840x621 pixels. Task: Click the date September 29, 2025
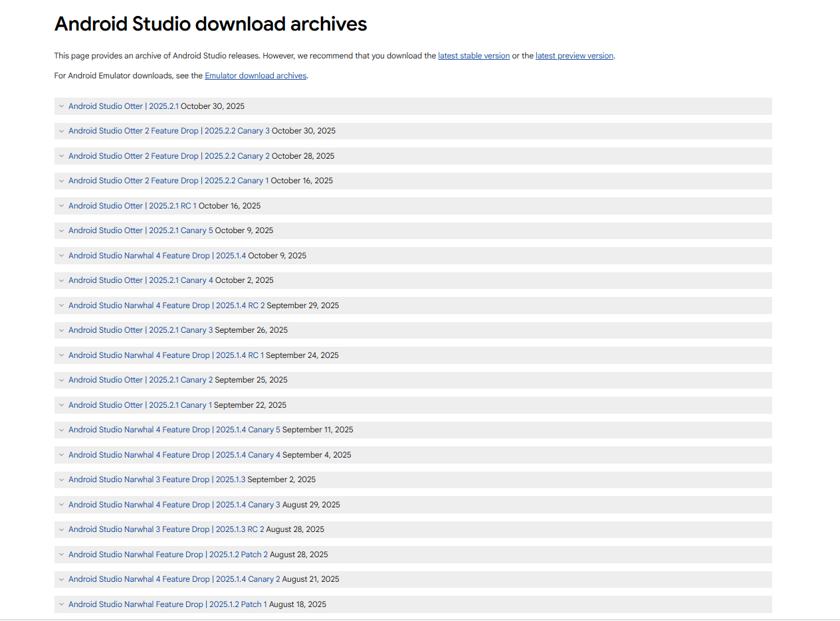pyautogui.click(x=303, y=306)
